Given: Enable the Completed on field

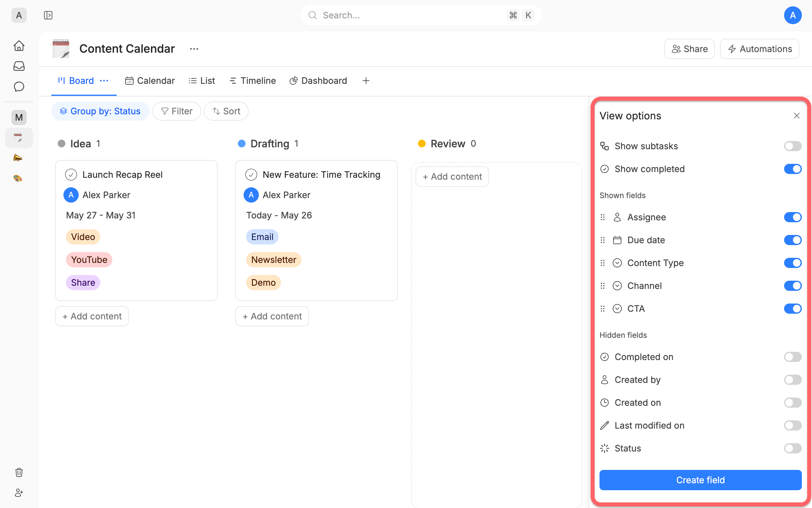Looking at the screenshot, I should tap(793, 357).
